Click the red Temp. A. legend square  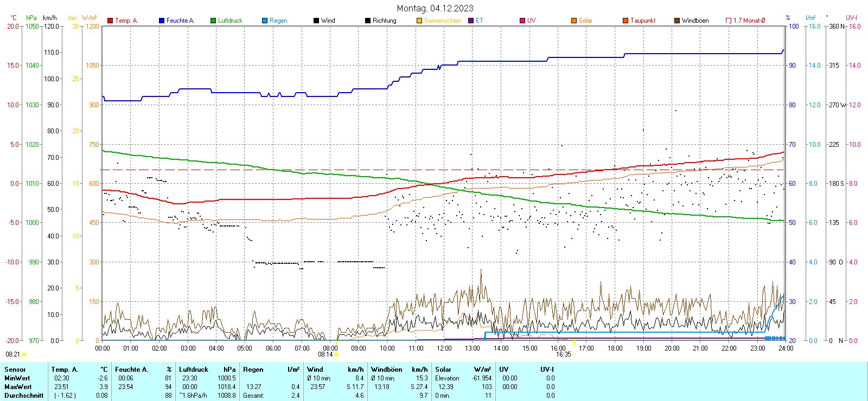pyautogui.click(x=110, y=21)
